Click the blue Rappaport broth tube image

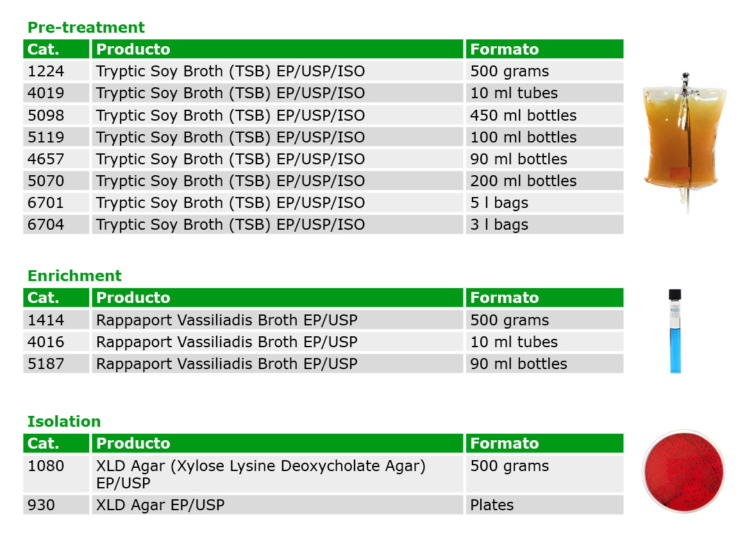point(675,331)
